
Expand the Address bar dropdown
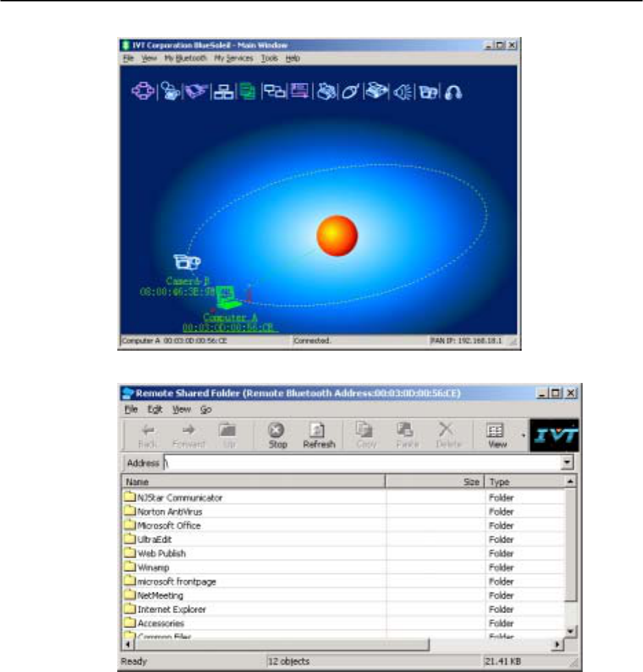click(567, 462)
